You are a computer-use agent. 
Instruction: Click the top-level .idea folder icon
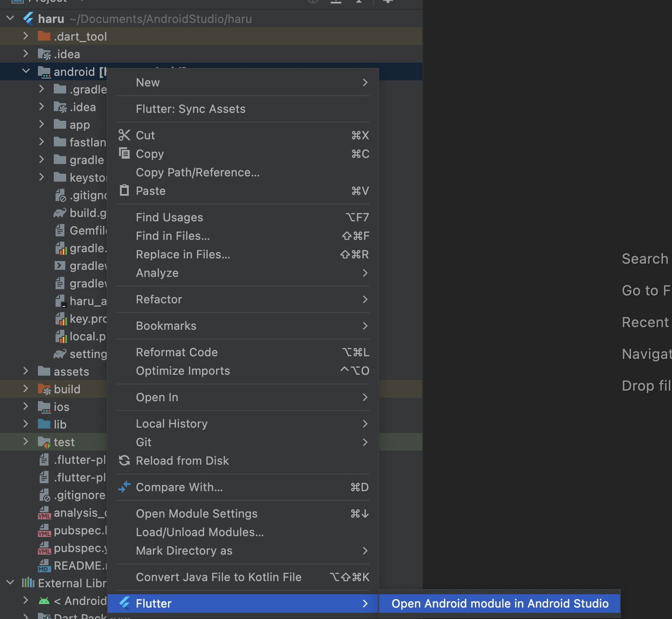click(x=44, y=54)
